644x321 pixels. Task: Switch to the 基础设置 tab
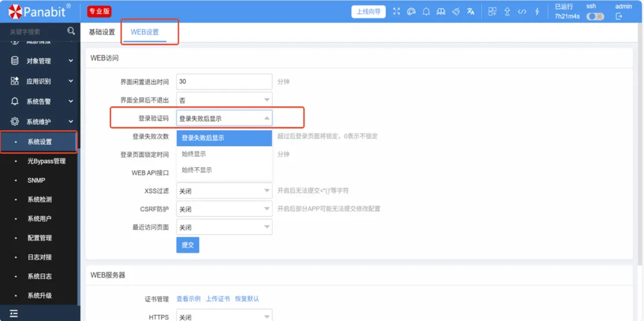pyautogui.click(x=101, y=32)
